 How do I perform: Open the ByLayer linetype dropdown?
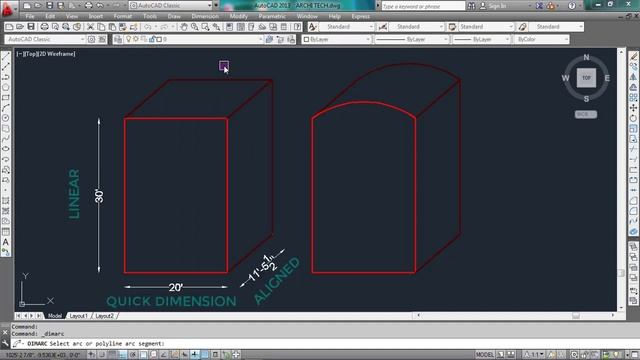(x=411, y=39)
